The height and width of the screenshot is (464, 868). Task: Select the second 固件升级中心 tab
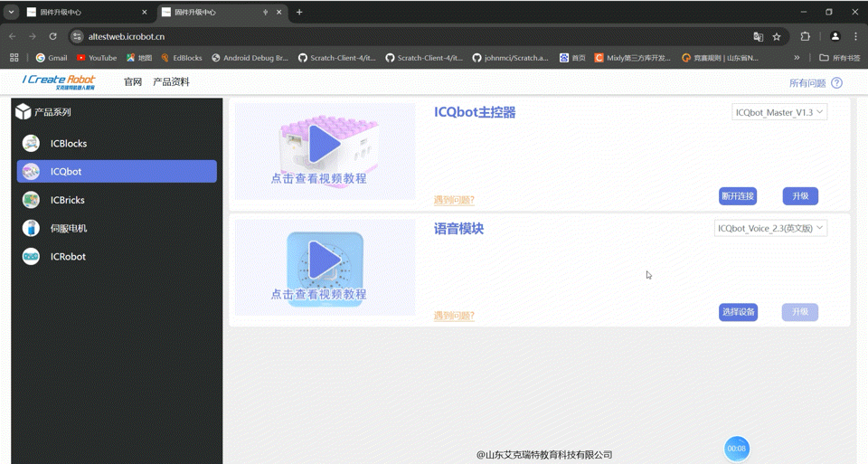(222, 12)
